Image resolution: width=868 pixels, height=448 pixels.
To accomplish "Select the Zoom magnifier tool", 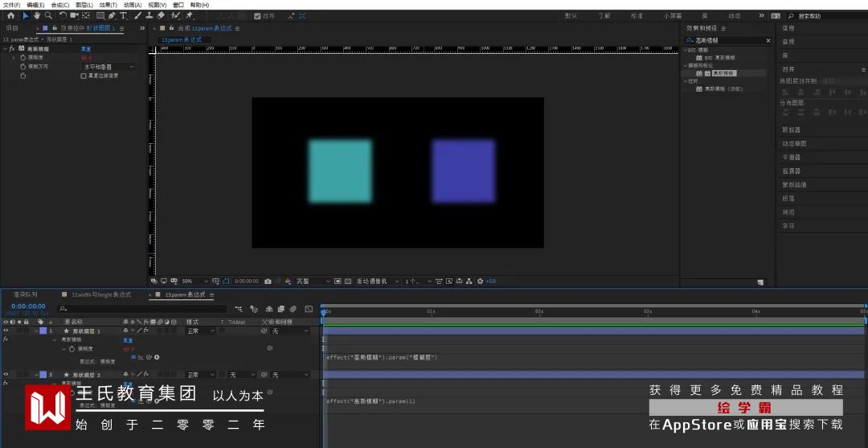I will pyautogui.click(x=48, y=15).
